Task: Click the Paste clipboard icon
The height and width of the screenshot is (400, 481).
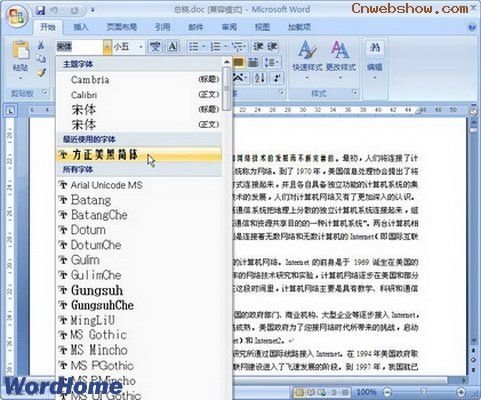Action: (21, 50)
